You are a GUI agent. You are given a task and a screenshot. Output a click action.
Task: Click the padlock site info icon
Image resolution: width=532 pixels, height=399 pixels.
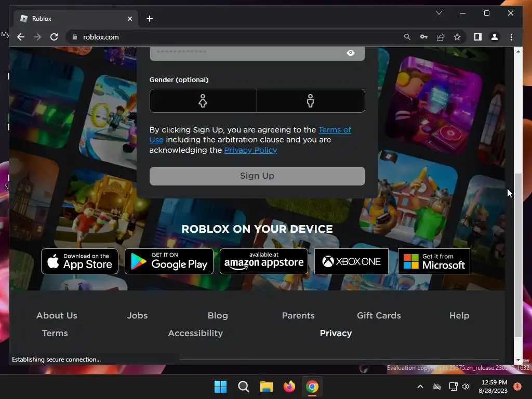pos(75,37)
